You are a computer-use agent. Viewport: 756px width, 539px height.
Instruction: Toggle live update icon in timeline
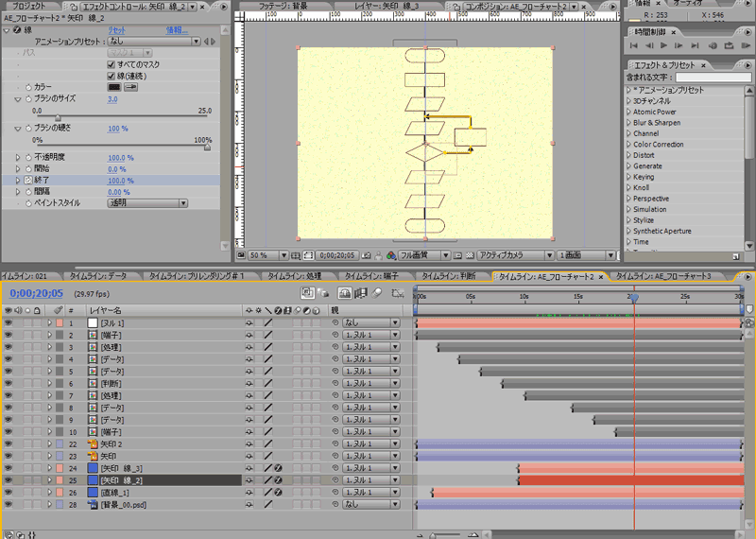coord(307,293)
